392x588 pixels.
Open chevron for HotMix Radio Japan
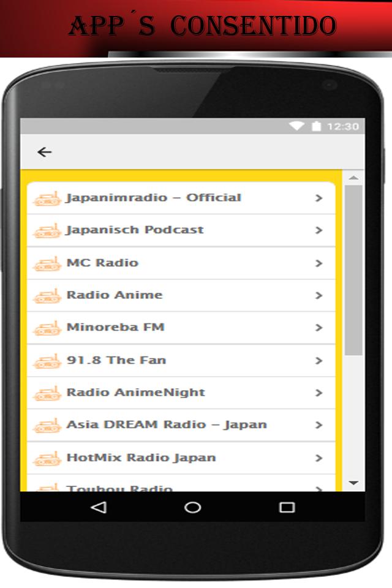coord(319,458)
